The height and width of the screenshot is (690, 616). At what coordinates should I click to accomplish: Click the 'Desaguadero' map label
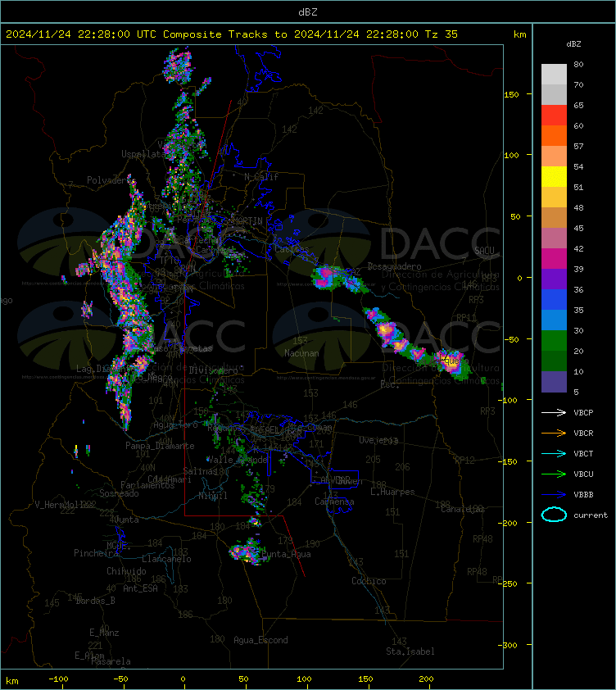pyautogui.click(x=394, y=266)
